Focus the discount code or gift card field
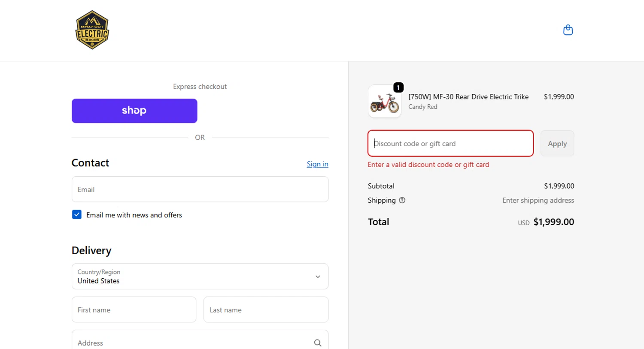 [450, 143]
